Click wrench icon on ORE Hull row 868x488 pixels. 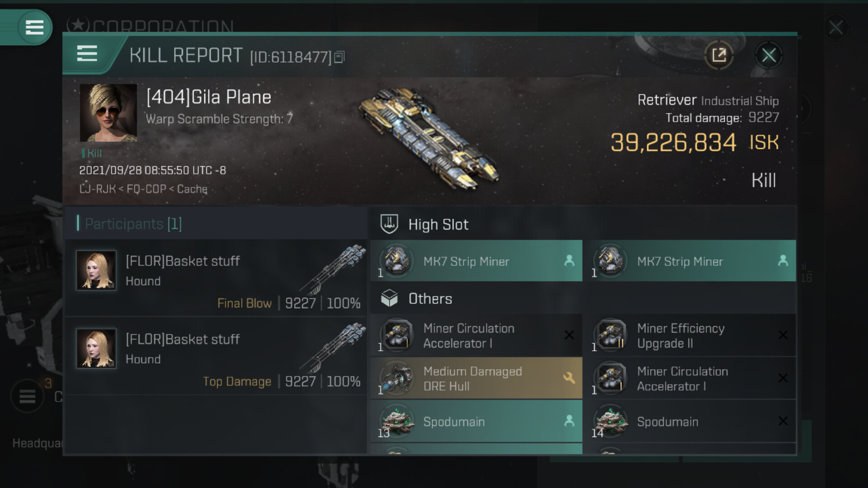tap(569, 378)
